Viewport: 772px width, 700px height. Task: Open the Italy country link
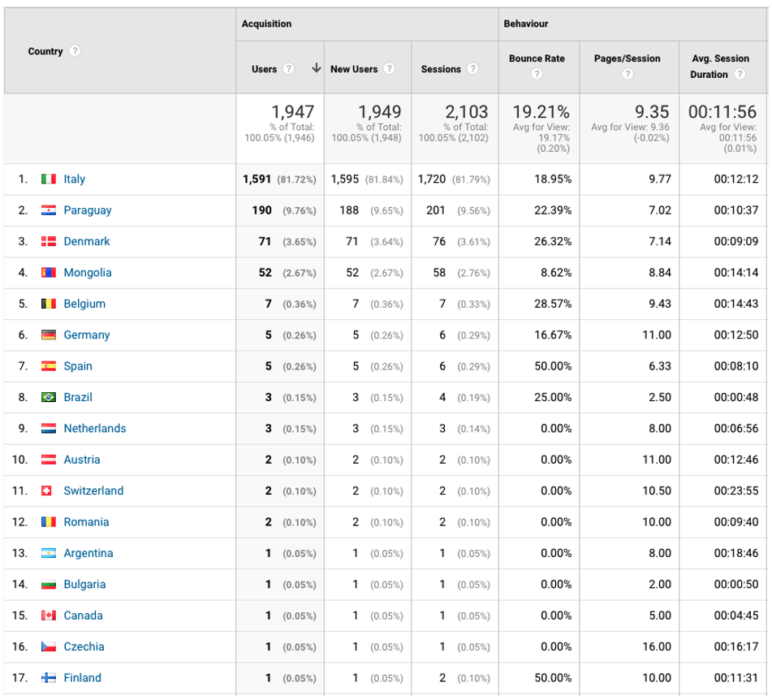coord(75,179)
